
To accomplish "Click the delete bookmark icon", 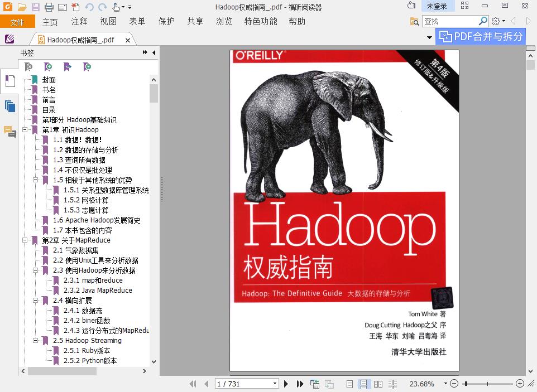I will pos(28,67).
